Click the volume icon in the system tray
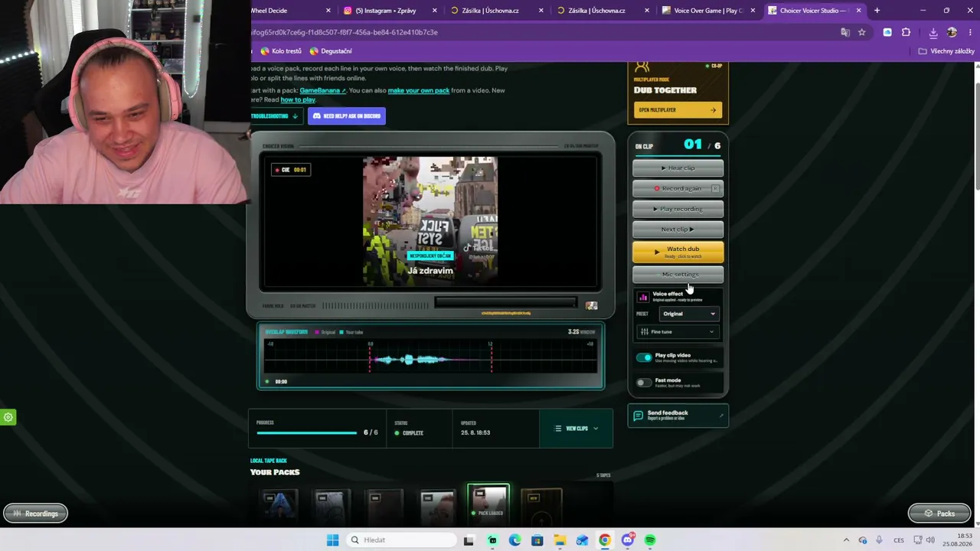Image resolution: width=980 pixels, height=551 pixels. tap(930, 540)
